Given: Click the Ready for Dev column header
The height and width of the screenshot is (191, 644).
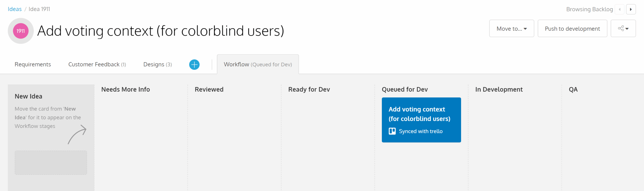Looking at the screenshot, I should (309, 89).
